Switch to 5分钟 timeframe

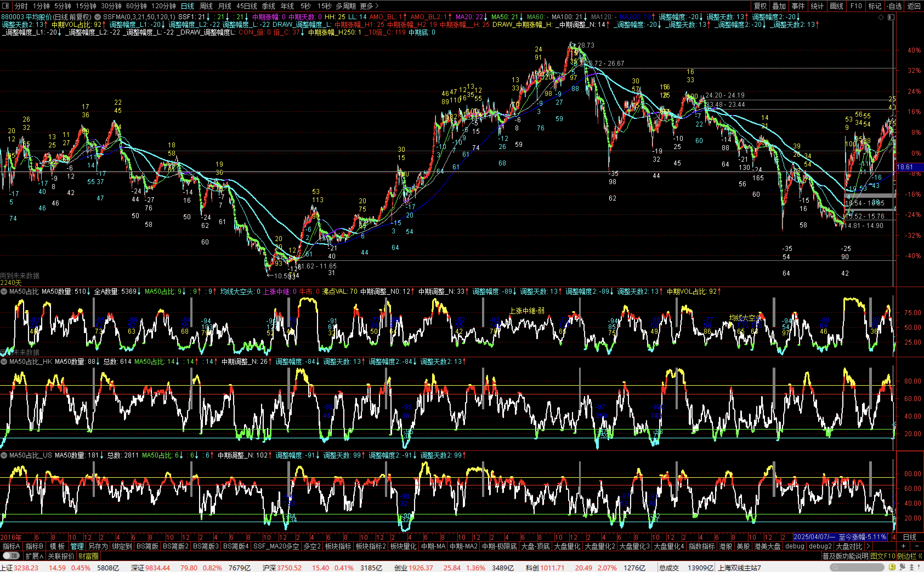(x=63, y=6)
